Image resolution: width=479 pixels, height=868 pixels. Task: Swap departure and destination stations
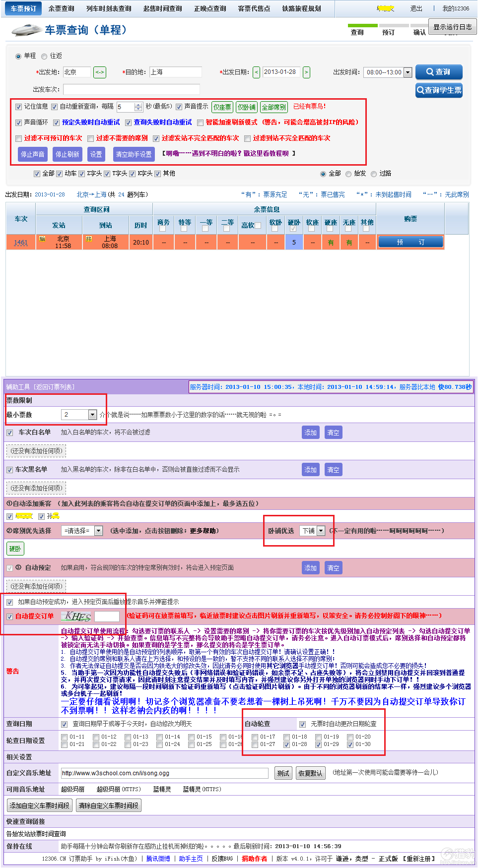point(99,72)
